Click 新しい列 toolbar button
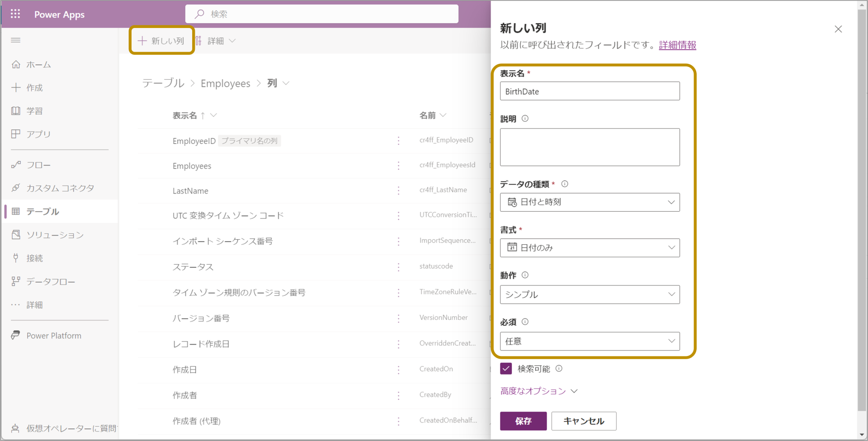 pyautogui.click(x=161, y=41)
